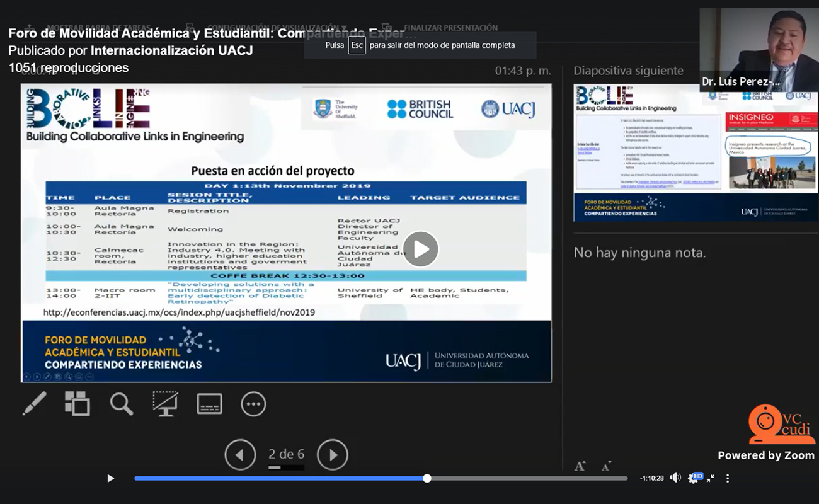Open the circled ellipsis more slideshow options
The width and height of the screenshot is (819, 504).
(253, 404)
